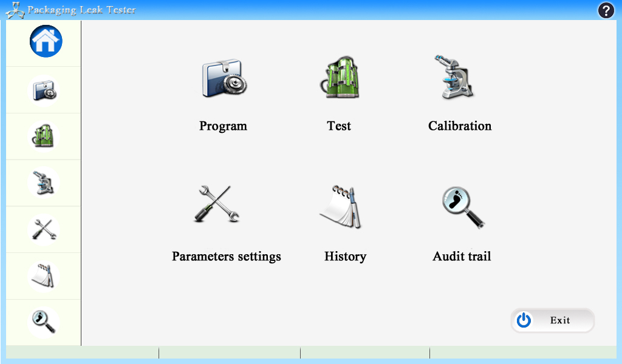Go to Home in the left sidebar
The image size is (622, 364).
pyautogui.click(x=46, y=42)
